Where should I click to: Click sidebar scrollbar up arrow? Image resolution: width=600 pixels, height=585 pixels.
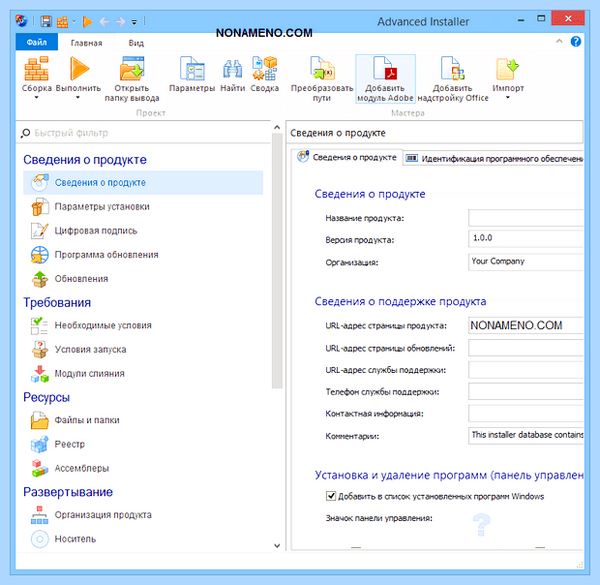click(x=277, y=127)
